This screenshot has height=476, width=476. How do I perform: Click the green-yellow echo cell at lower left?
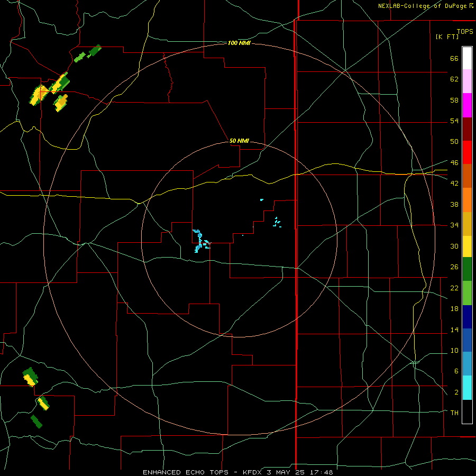pos(30,377)
